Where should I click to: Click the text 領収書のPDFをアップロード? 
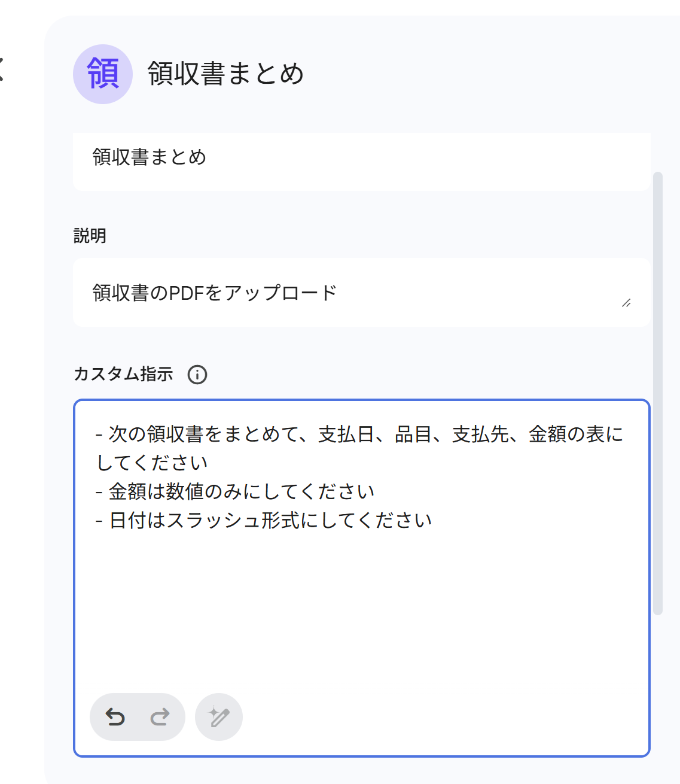coord(215,292)
